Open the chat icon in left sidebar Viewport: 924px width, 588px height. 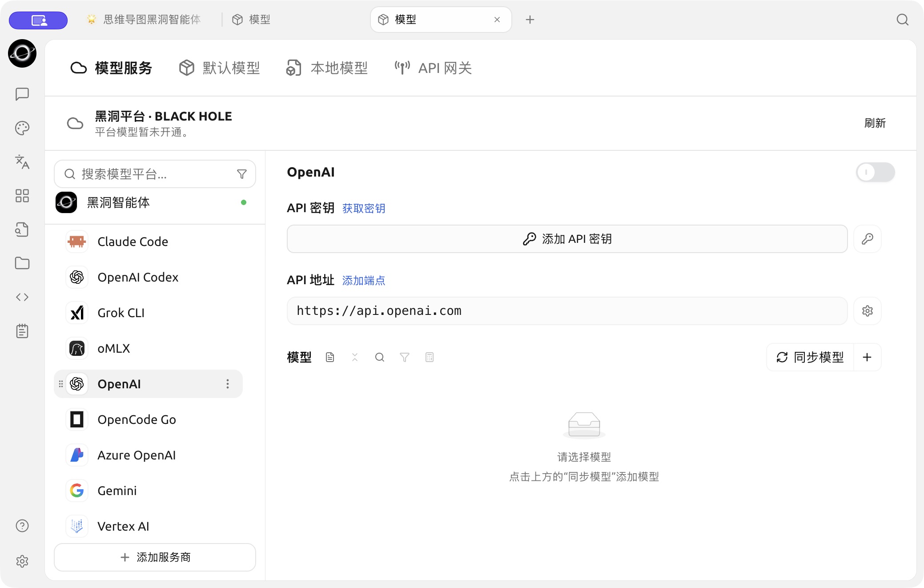22,94
